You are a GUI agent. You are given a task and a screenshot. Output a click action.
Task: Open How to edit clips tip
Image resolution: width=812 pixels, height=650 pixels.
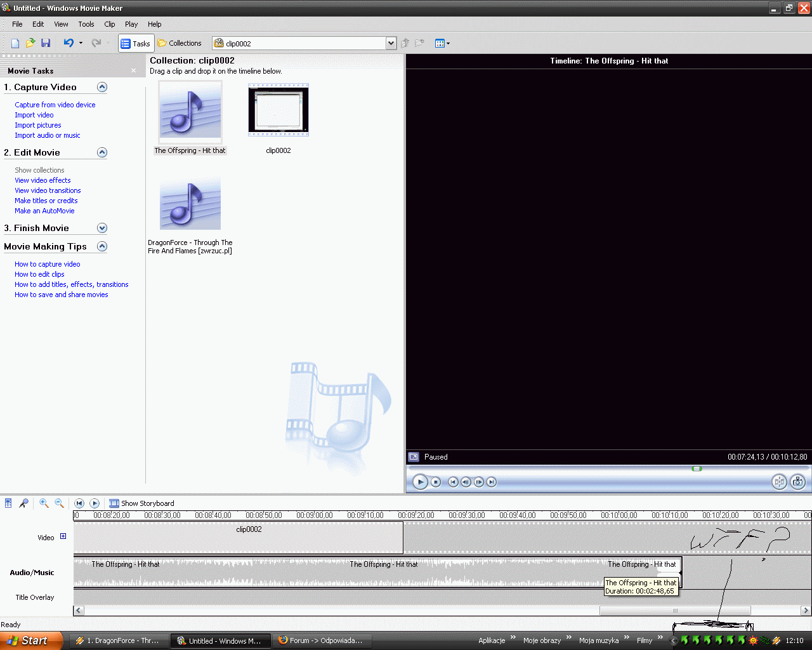pos(39,274)
